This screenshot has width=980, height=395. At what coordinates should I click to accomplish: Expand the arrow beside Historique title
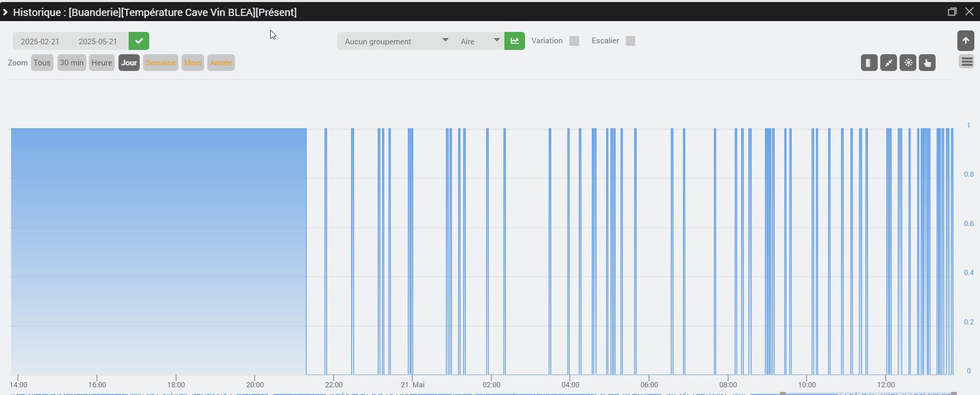click(5, 12)
